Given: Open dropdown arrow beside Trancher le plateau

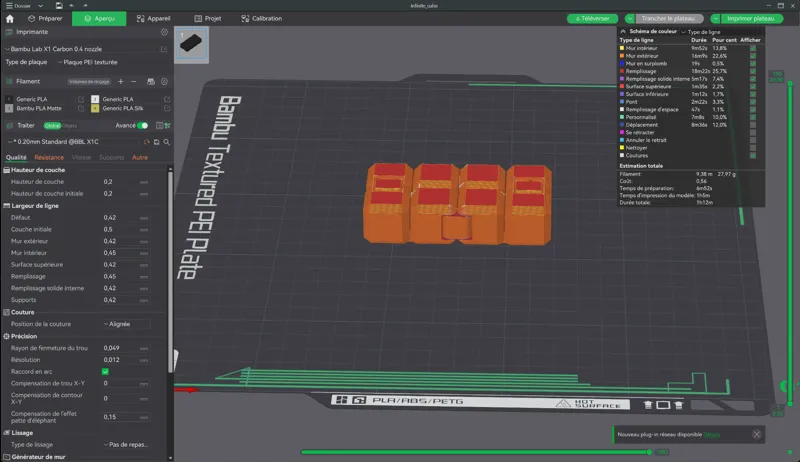Looking at the screenshot, I should point(630,18).
